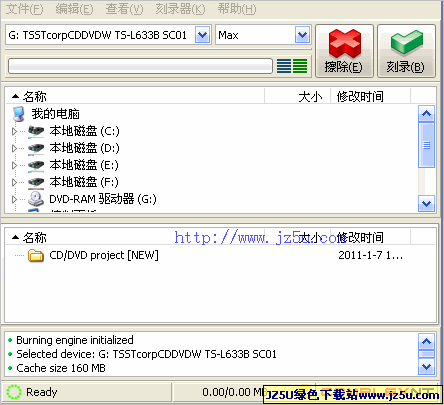Select 本地磁盘 (F:) label
The height and width of the screenshot is (405, 444).
[x=84, y=182]
